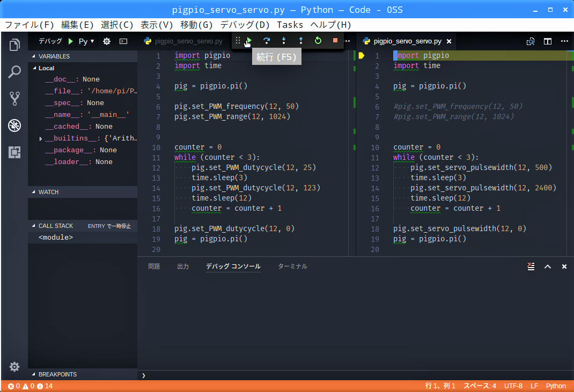Image resolution: width=574 pixels, height=392 pixels.
Task: Change the UTF-8 encoding in status bar
Action: [513, 386]
